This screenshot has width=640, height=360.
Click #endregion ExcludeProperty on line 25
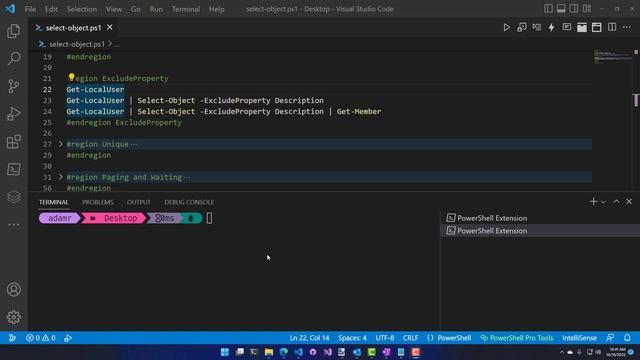click(x=124, y=122)
